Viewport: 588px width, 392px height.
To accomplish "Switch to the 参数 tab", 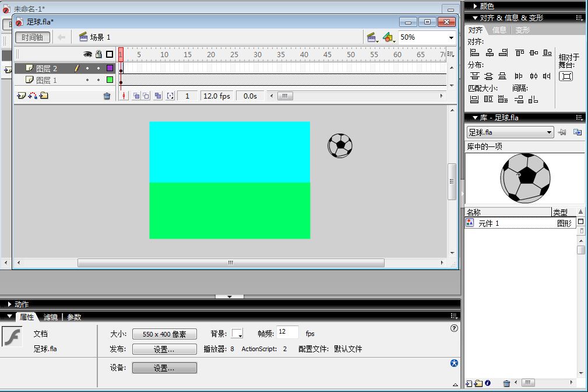I will 74,317.
